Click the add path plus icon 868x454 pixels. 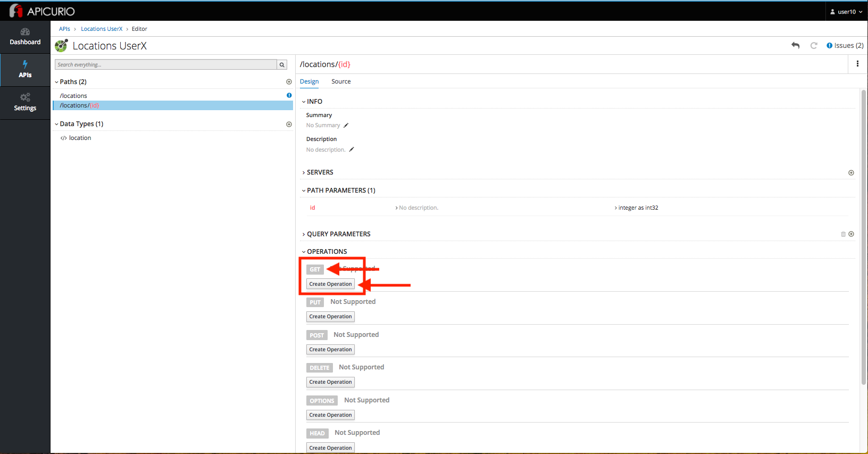[x=289, y=82]
